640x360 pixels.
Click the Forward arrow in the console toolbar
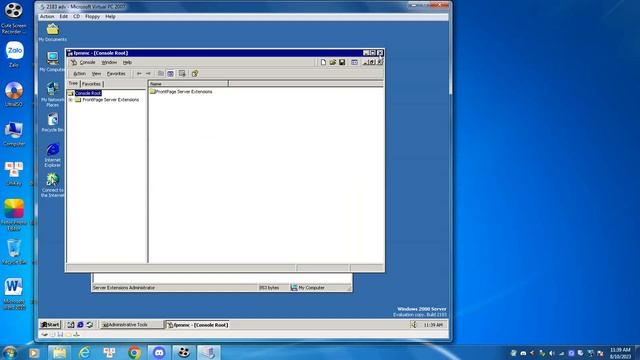148,73
